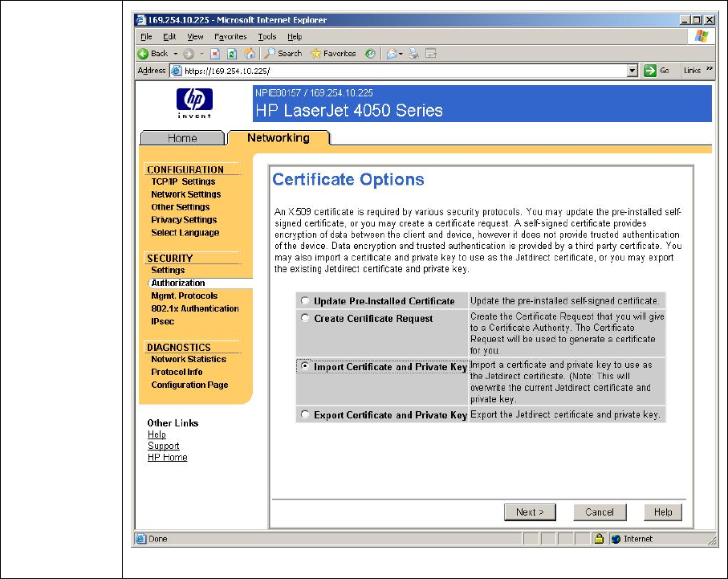
Task: Open the Tools menu
Action: [267, 37]
